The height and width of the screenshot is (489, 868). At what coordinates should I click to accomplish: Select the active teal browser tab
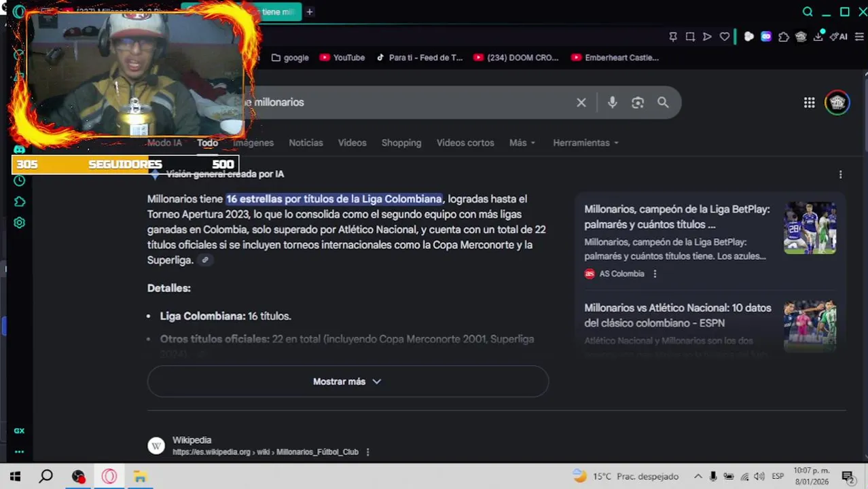279,12
